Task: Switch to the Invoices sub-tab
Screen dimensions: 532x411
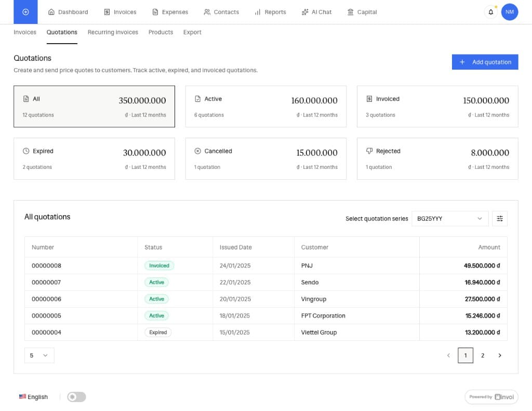Action: pos(25,32)
